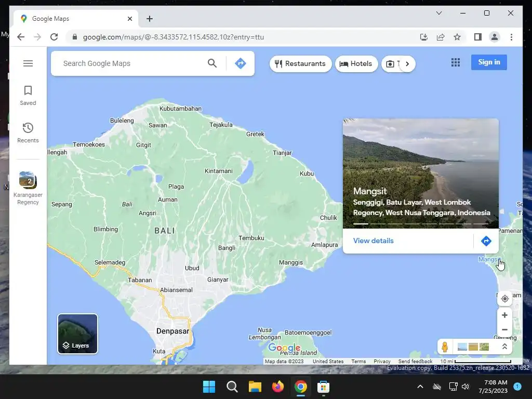Close the Google Maps tab

click(129, 19)
